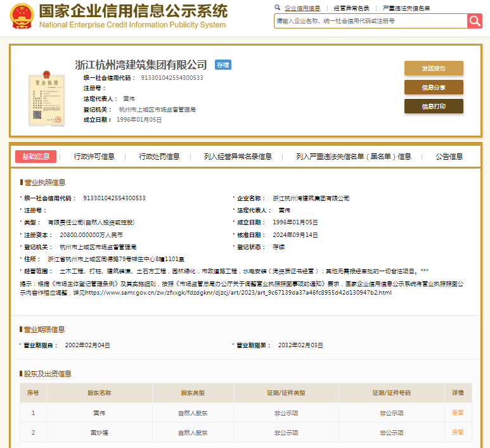Switch to the 基础信息 tab
The width and height of the screenshot is (490, 448).
pos(35,157)
